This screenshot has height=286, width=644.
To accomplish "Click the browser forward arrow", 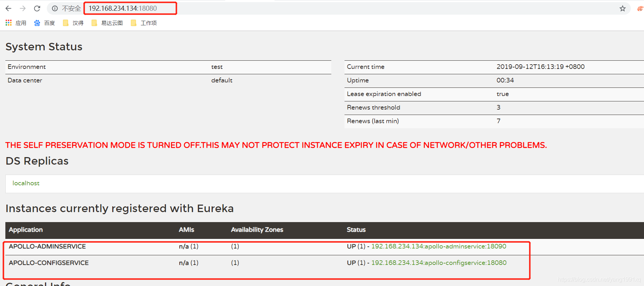I will [23, 8].
